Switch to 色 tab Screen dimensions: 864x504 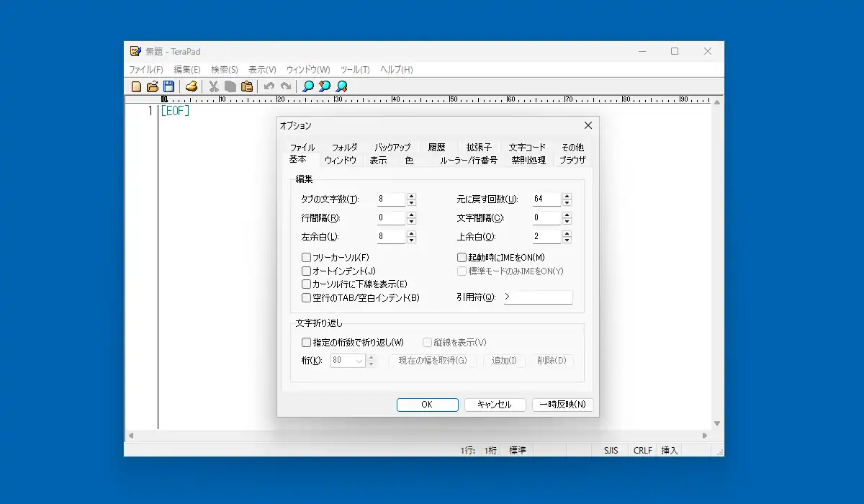(409, 161)
